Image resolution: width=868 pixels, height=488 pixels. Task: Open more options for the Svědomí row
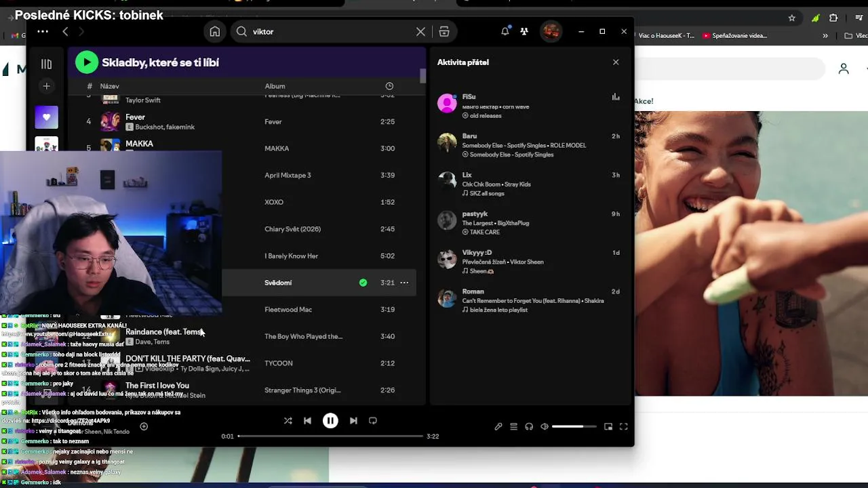(404, 283)
